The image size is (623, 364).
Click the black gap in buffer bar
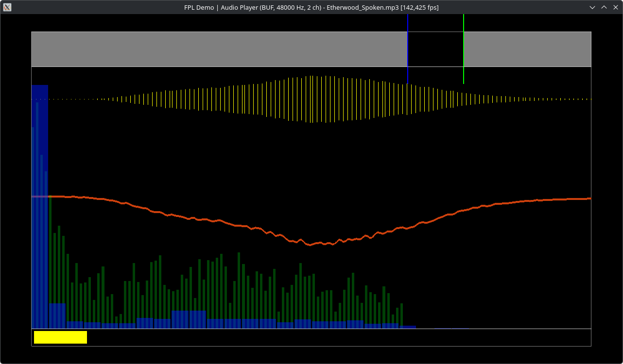click(435, 49)
